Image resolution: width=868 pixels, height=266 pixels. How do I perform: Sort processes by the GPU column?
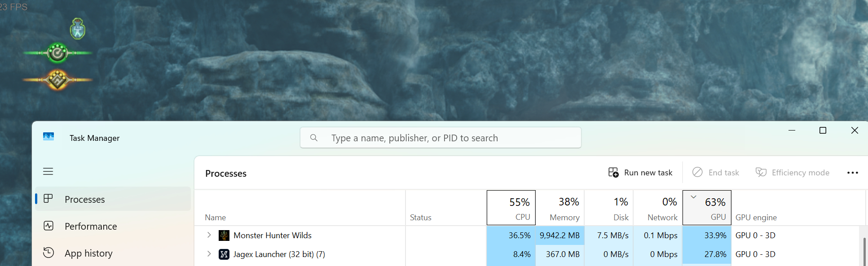pyautogui.click(x=707, y=208)
